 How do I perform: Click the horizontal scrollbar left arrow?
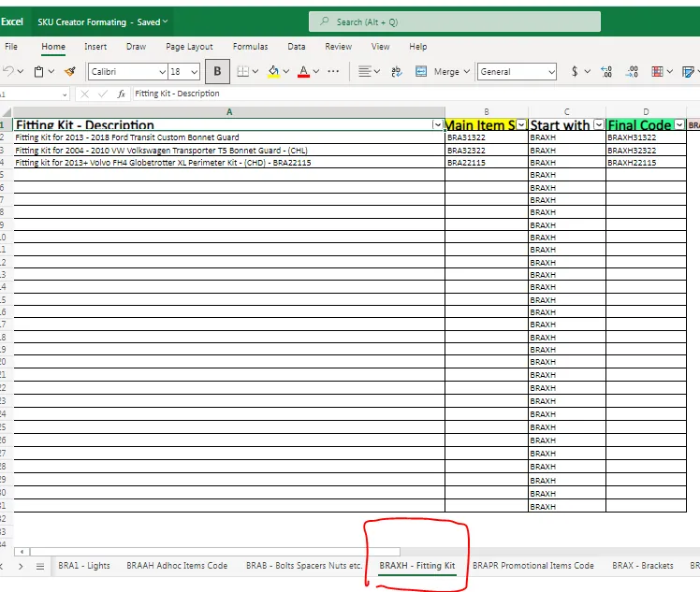click(22, 552)
